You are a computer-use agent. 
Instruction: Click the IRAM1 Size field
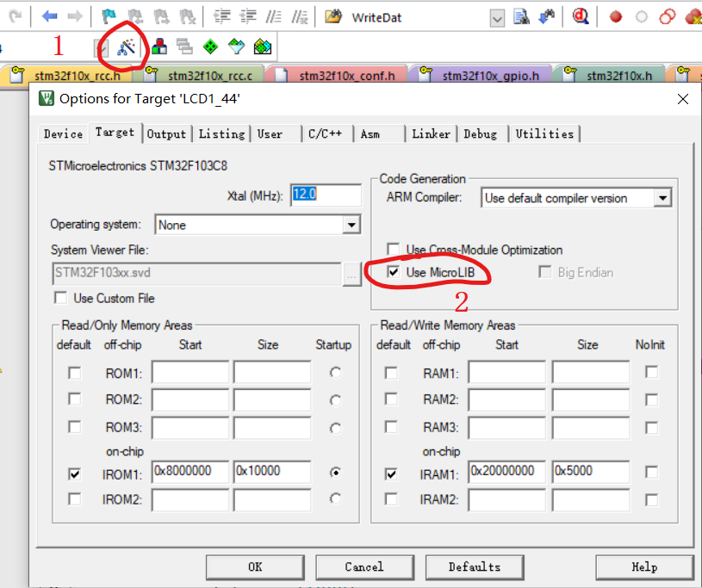591,472
